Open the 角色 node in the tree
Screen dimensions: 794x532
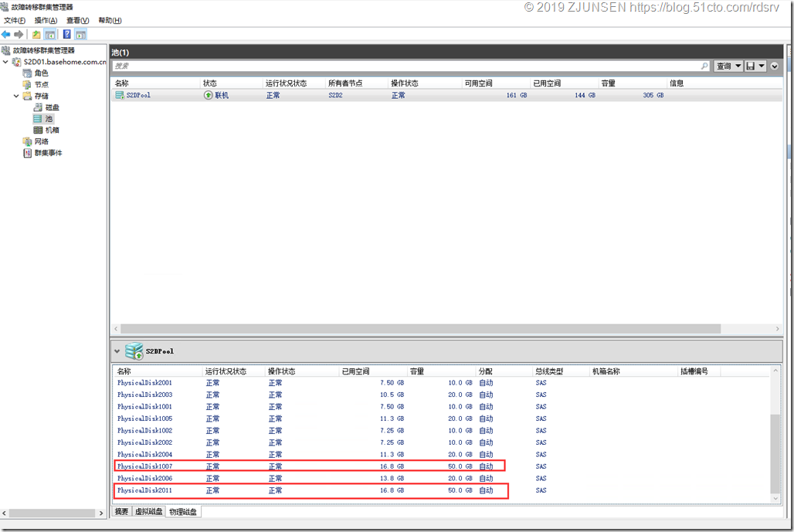tap(41, 73)
